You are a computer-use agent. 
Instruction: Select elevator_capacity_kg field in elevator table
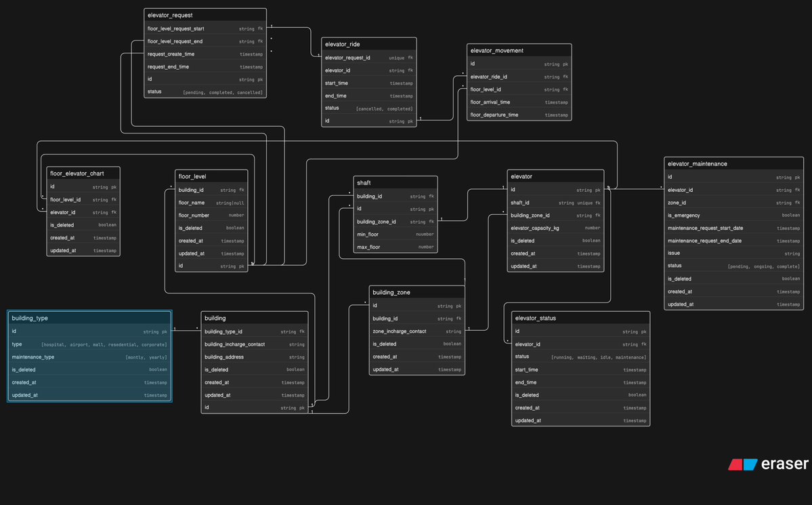click(555, 228)
